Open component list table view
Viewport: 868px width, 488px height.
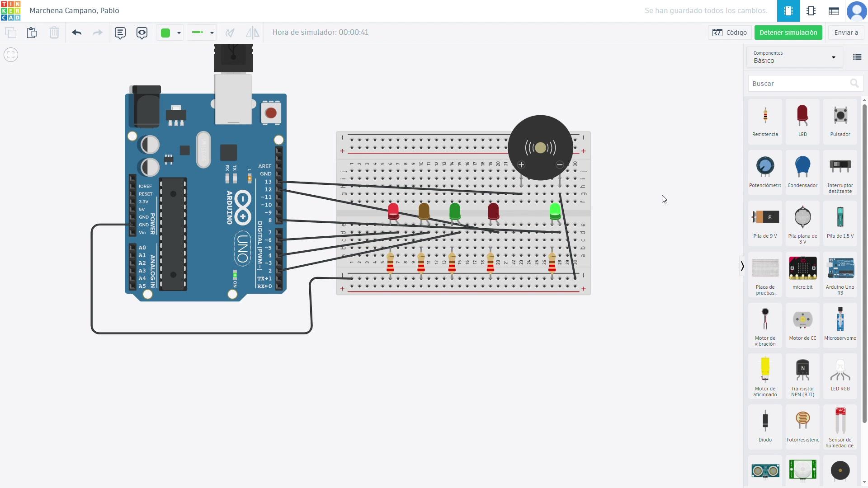tap(834, 11)
